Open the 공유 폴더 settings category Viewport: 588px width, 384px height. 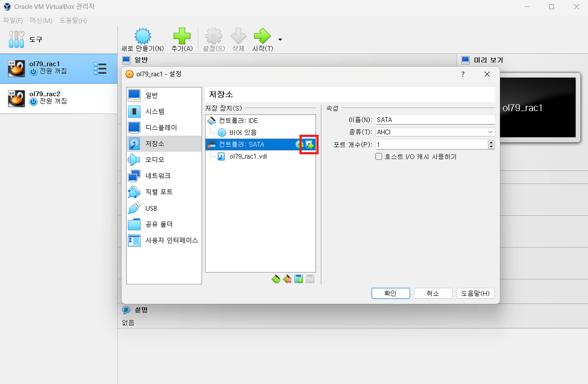pyautogui.click(x=164, y=224)
